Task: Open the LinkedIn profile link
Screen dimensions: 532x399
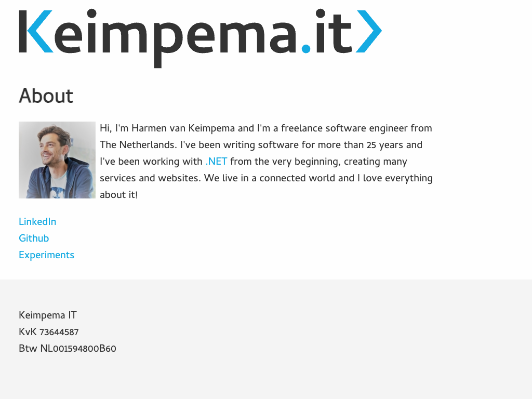Action: 37,222
